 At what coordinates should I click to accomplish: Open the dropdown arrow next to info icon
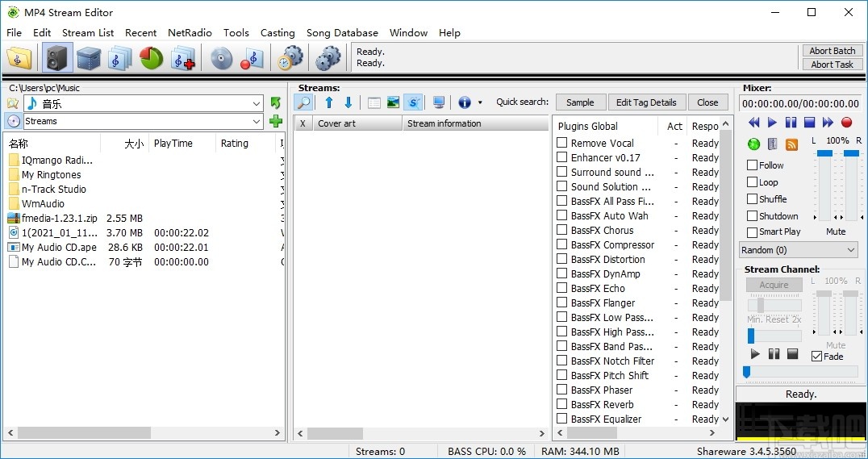pyautogui.click(x=480, y=102)
